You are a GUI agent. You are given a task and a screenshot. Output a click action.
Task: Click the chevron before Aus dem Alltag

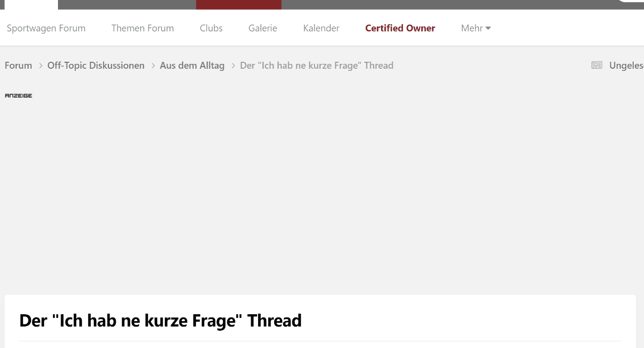152,66
